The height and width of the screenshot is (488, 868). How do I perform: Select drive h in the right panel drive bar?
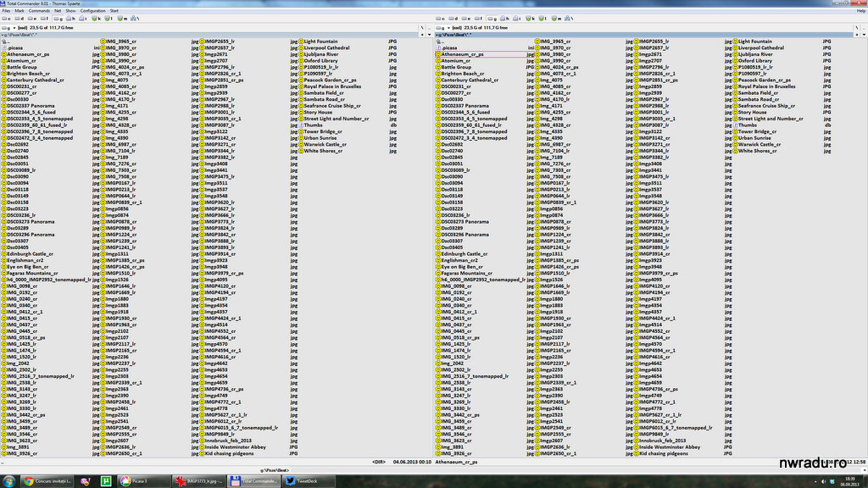tap(505, 19)
